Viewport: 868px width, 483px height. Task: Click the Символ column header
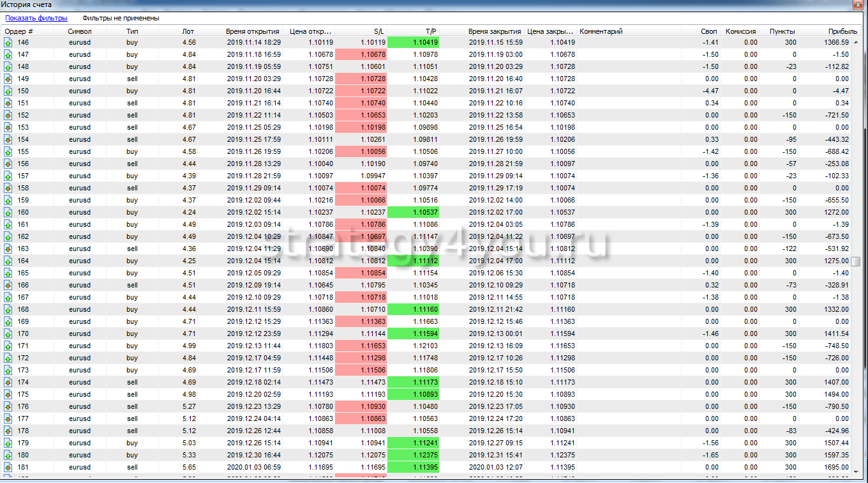tap(80, 31)
